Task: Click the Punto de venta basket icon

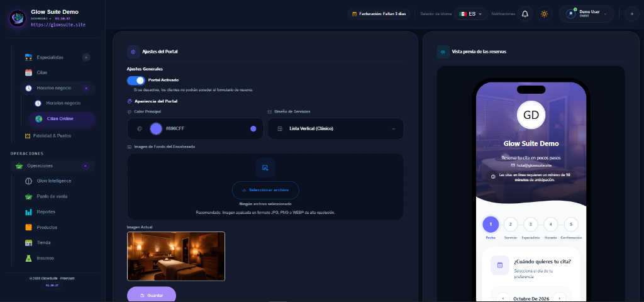Action: (x=28, y=196)
